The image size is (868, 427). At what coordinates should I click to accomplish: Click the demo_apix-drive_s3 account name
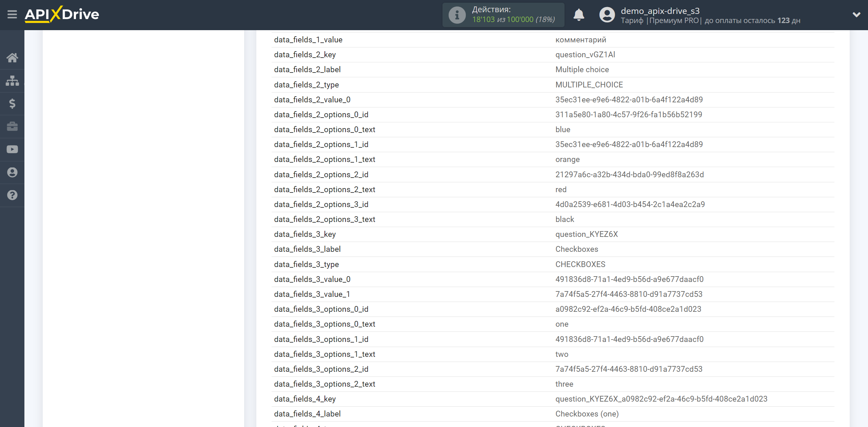pyautogui.click(x=660, y=11)
